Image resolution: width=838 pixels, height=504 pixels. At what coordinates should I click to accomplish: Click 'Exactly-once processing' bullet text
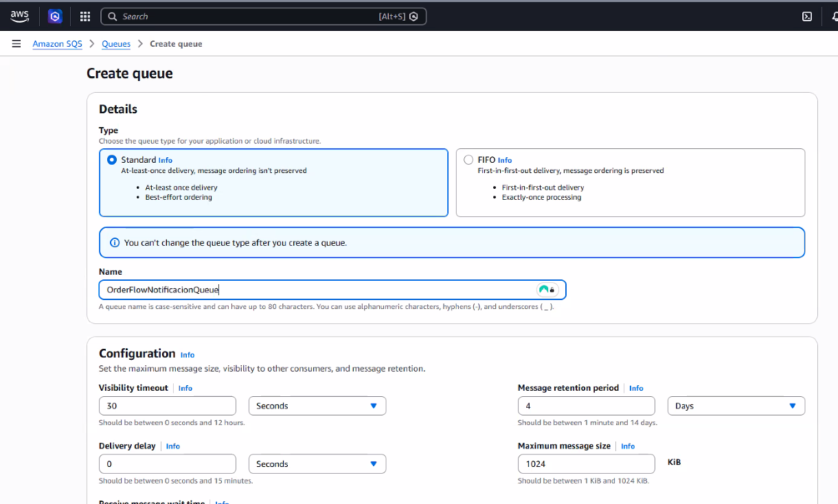click(x=541, y=197)
